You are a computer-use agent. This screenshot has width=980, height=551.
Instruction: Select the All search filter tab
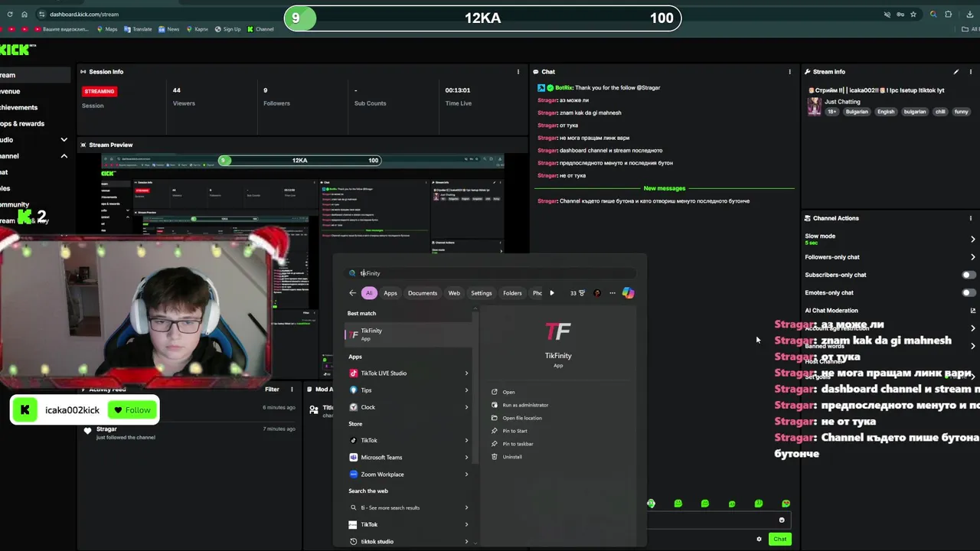click(369, 293)
